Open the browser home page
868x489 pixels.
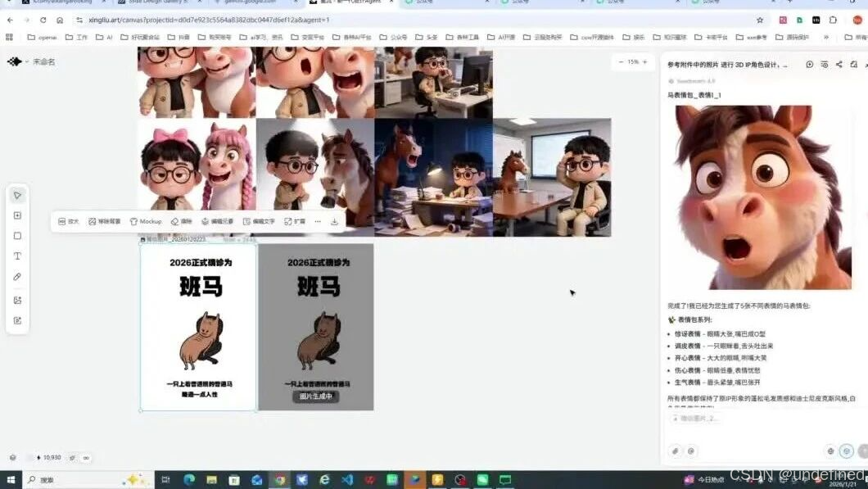[60, 20]
